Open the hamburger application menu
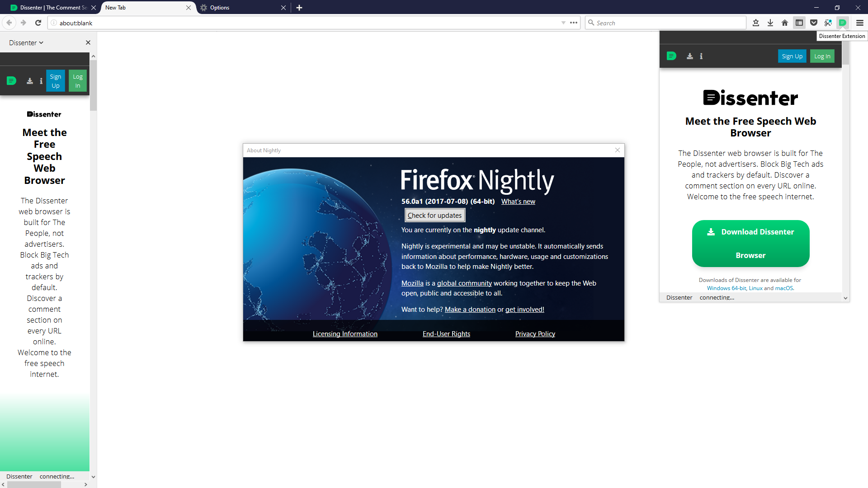 point(860,23)
